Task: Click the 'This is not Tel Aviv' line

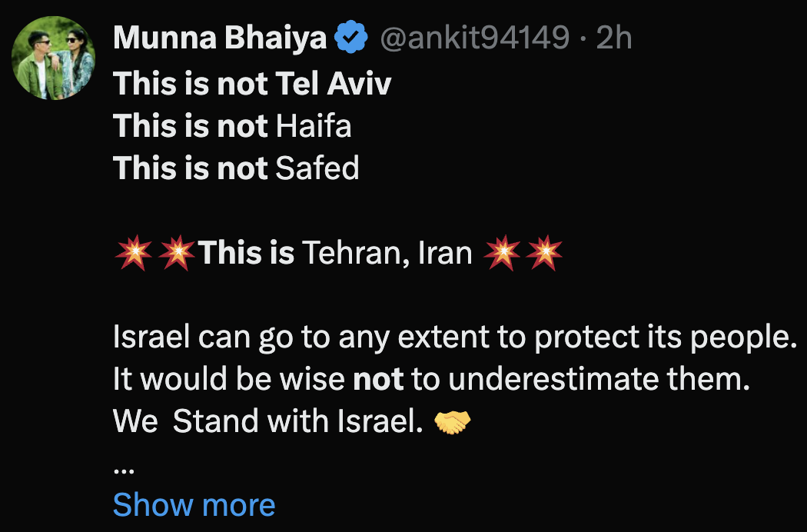Action: 252,83
